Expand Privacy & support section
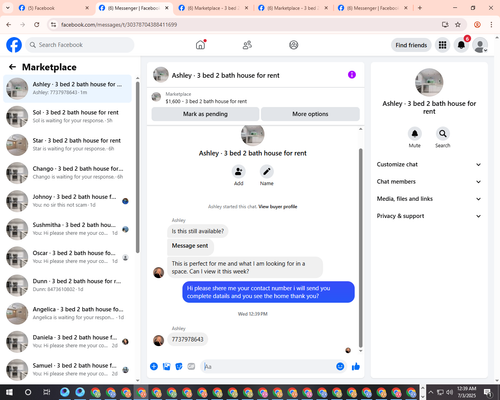This screenshot has width=500, height=400. 429,216
